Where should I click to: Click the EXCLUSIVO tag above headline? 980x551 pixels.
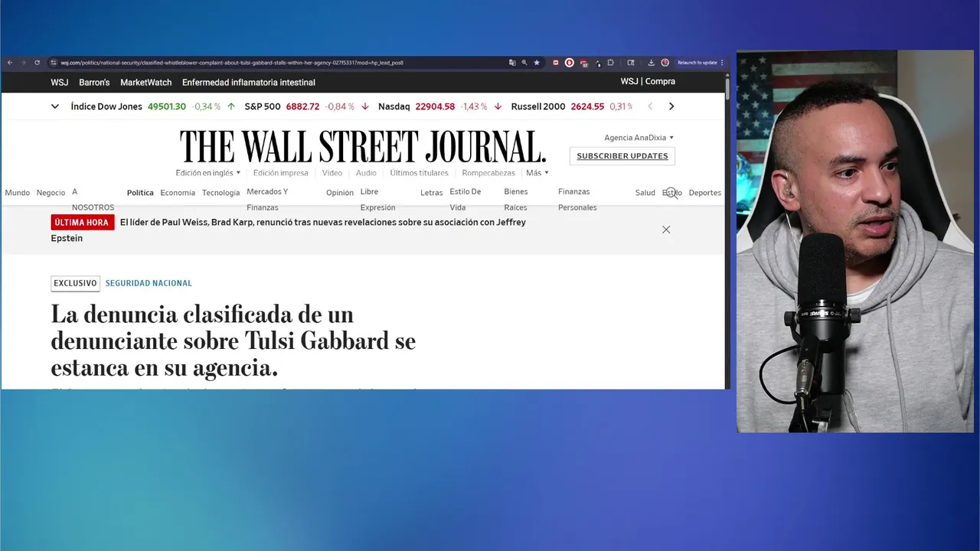76,283
